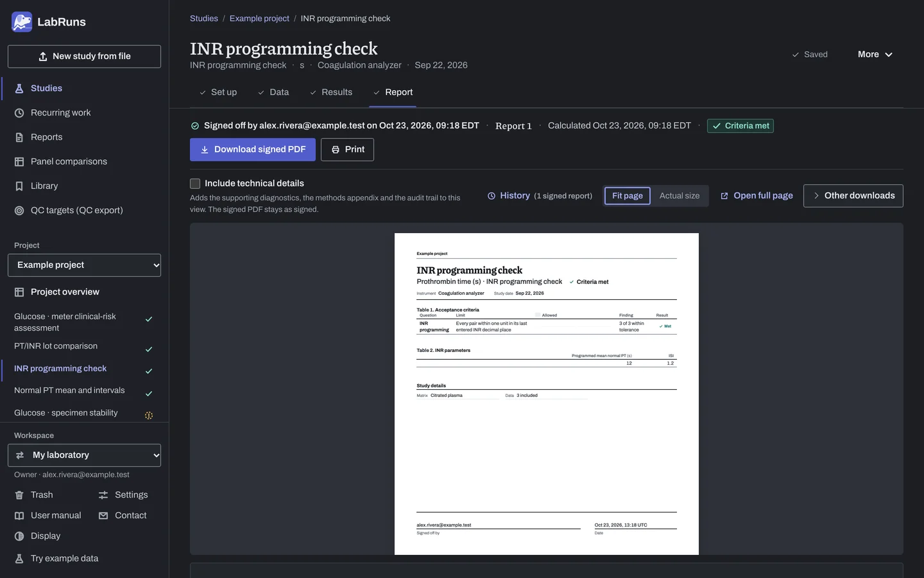Click the Criteria met status badge
The image size is (924, 578).
click(740, 126)
